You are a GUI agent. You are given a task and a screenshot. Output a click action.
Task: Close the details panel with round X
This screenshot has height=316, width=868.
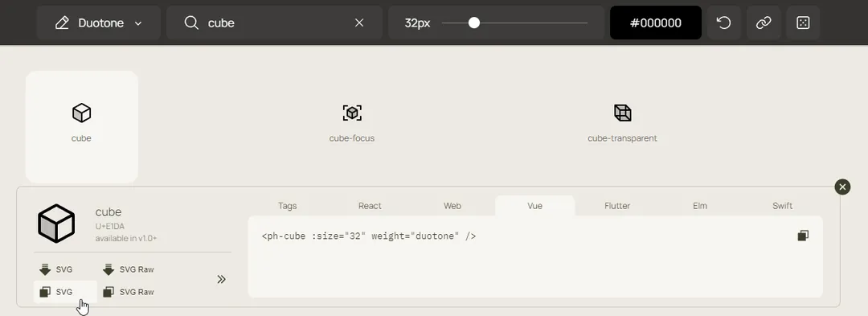click(x=842, y=187)
